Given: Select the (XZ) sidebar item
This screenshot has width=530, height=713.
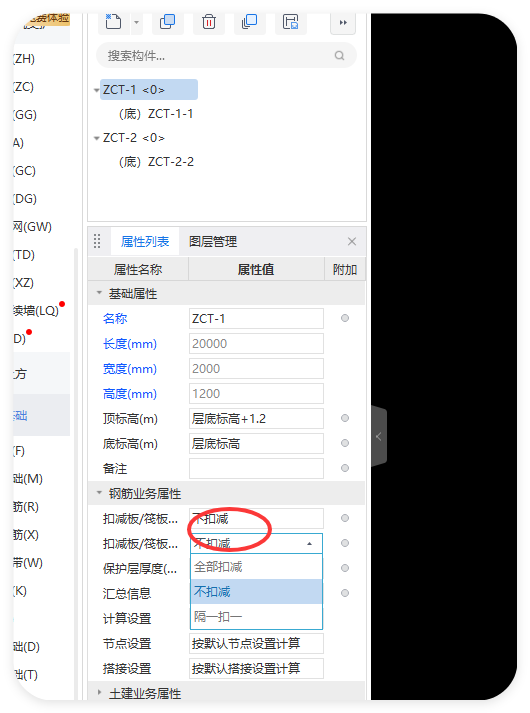Looking at the screenshot, I should [x=24, y=283].
